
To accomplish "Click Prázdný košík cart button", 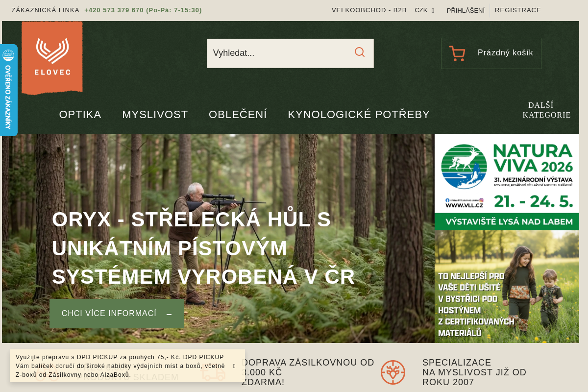I will coord(491,53).
